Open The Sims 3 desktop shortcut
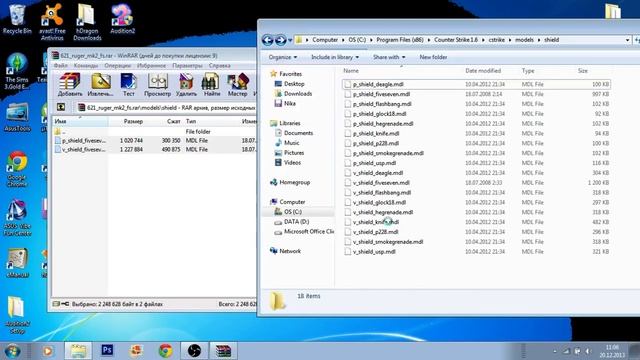This screenshot has width=640, height=360. point(17,71)
